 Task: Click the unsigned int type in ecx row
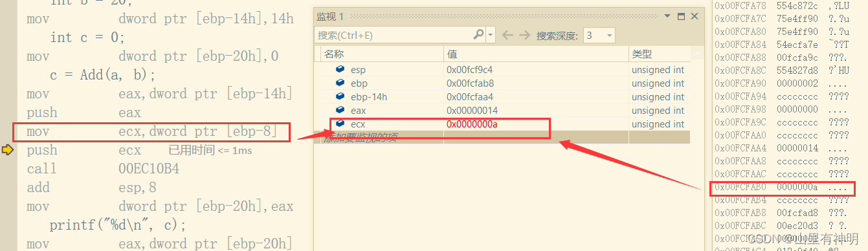[x=658, y=124]
